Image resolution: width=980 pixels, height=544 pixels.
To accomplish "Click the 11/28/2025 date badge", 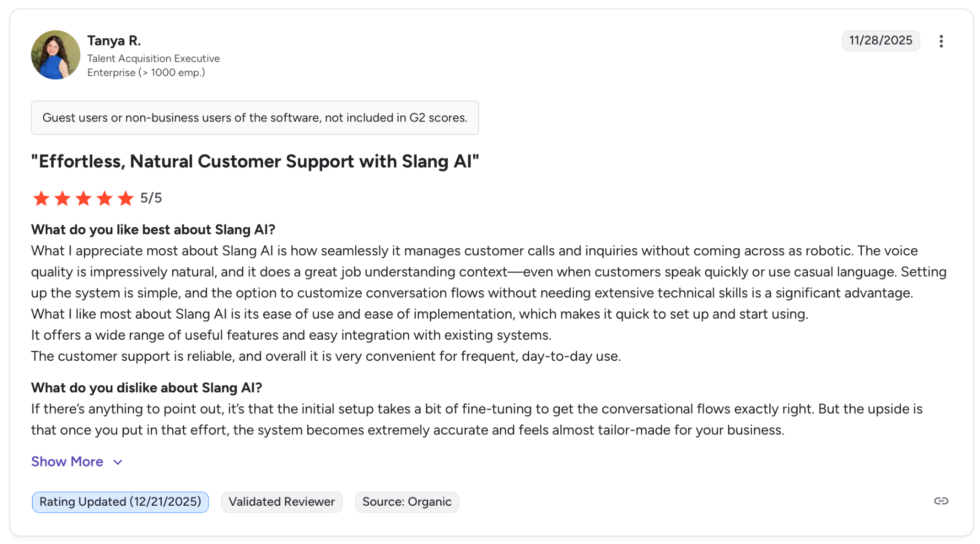I will [880, 41].
